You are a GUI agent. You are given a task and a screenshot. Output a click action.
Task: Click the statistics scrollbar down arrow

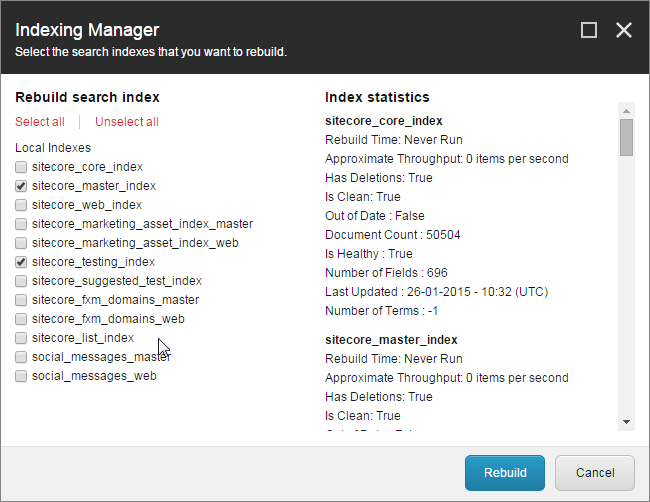click(626, 422)
